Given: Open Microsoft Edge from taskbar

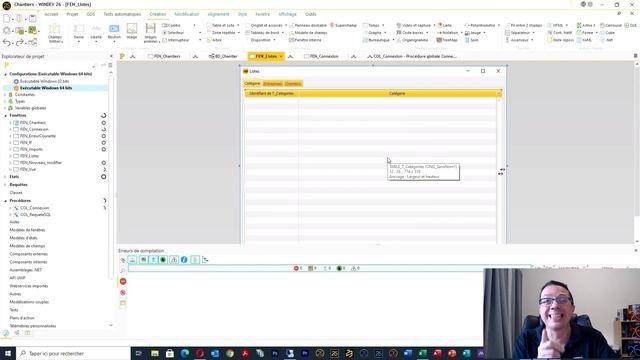Looking at the screenshot, I should tap(185, 353).
